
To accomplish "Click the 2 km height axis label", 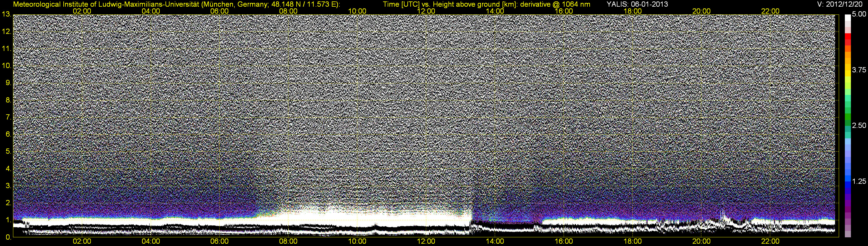I will coord(8,203).
